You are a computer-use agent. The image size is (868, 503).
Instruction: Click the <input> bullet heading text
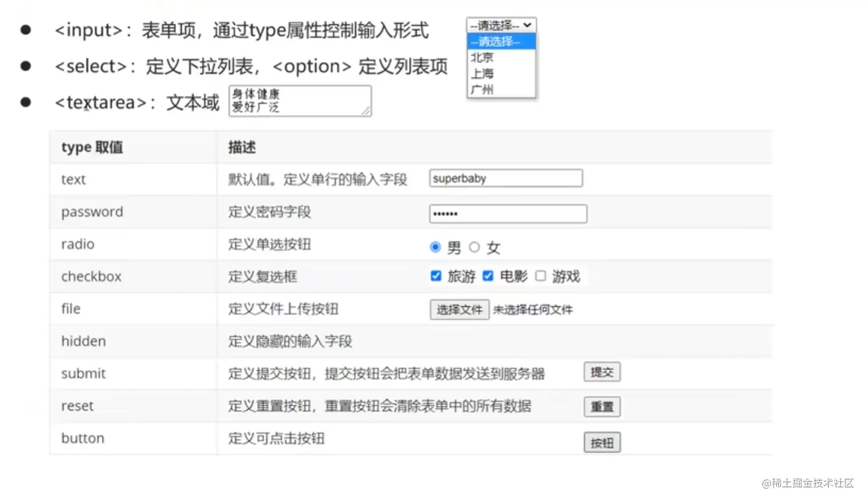(242, 30)
